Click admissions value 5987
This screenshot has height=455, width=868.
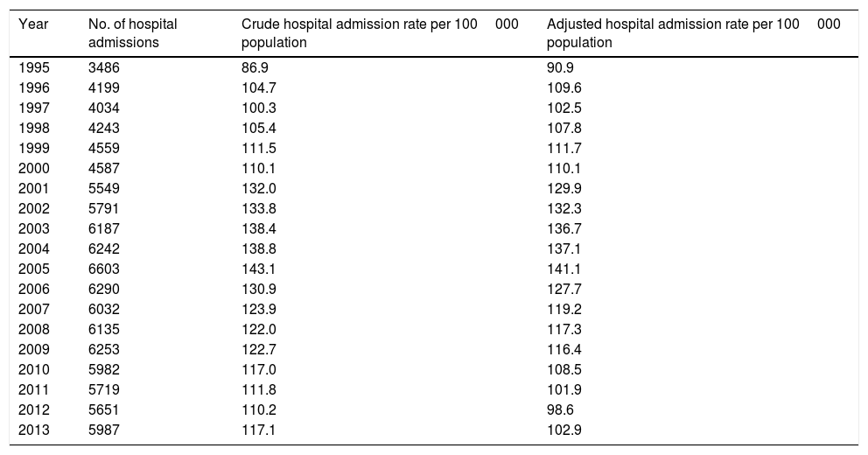[104, 430]
